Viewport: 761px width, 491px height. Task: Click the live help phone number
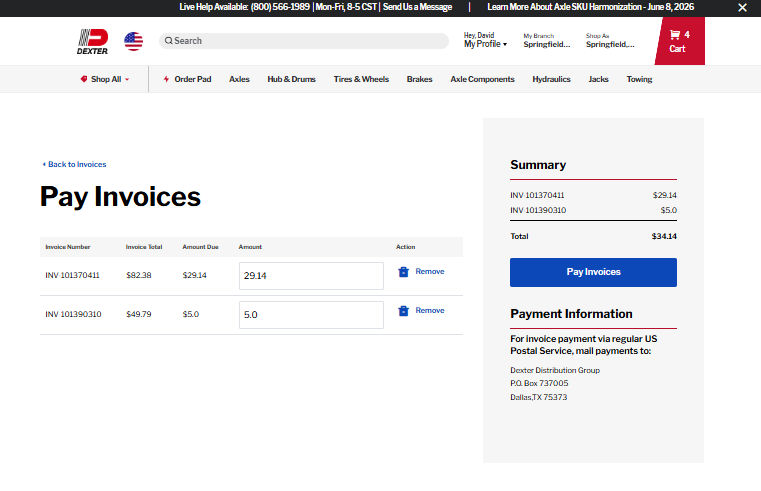click(280, 7)
